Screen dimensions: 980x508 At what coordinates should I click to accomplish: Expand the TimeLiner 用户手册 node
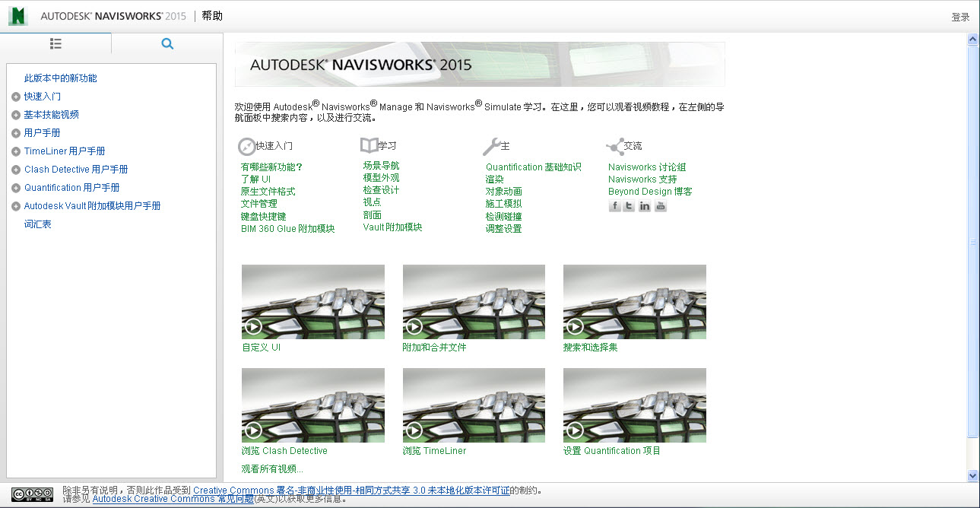pos(16,151)
